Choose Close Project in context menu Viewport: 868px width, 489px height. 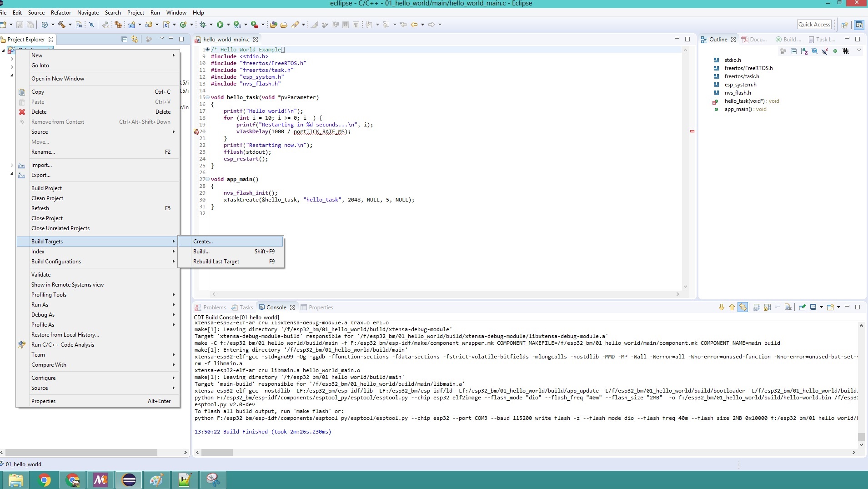pyautogui.click(x=98, y=218)
